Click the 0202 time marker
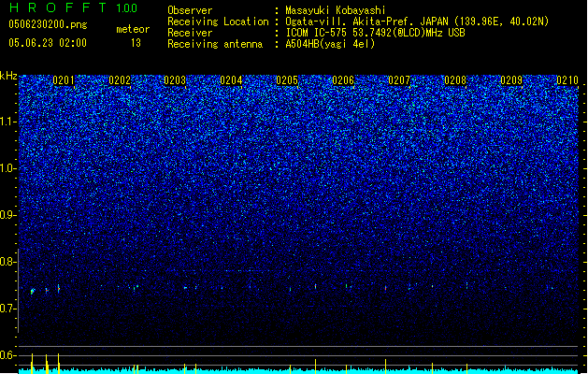The height and width of the screenshot is (374, 588). (x=120, y=80)
